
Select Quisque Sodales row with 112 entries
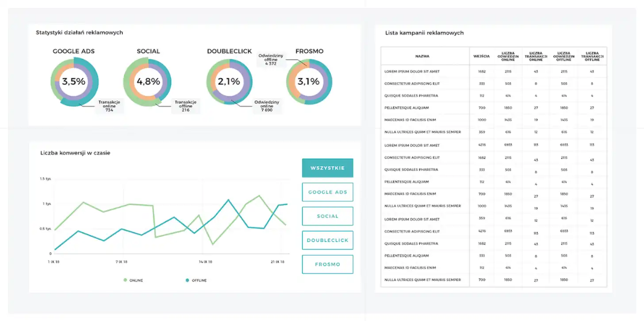coord(494,96)
